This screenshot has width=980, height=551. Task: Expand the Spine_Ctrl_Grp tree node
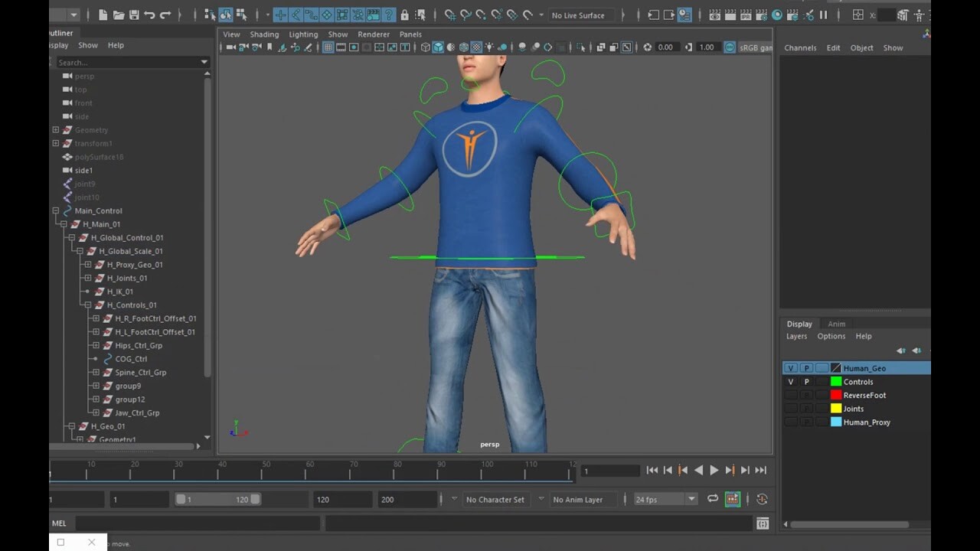tap(96, 373)
